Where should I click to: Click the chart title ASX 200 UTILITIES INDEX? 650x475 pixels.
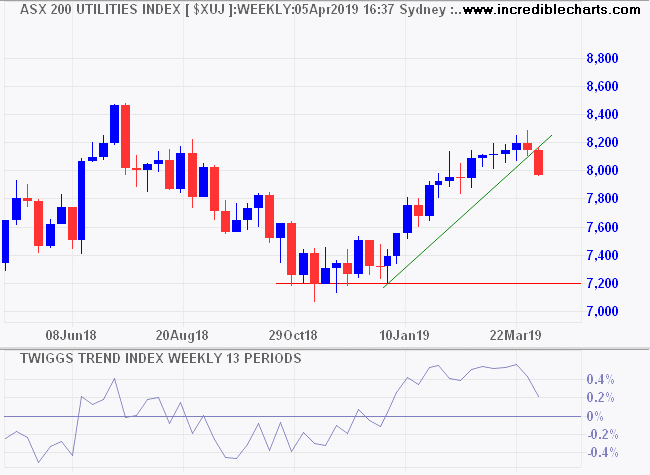pyautogui.click(x=100, y=9)
